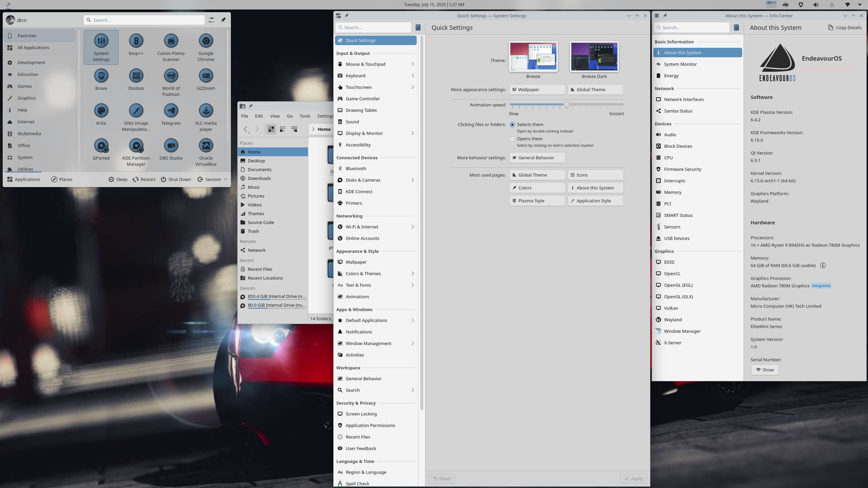Select Games category in launcher

39,86
